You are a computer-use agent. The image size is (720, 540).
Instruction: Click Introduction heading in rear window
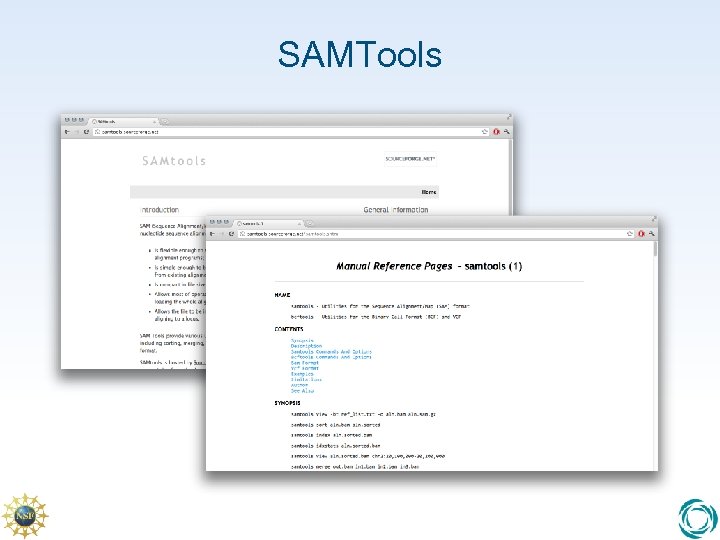point(159,210)
